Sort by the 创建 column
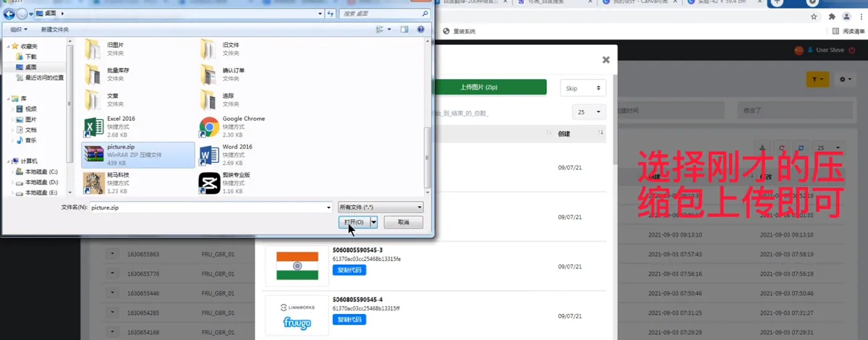This screenshot has height=340, width=868. (x=582, y=134)
